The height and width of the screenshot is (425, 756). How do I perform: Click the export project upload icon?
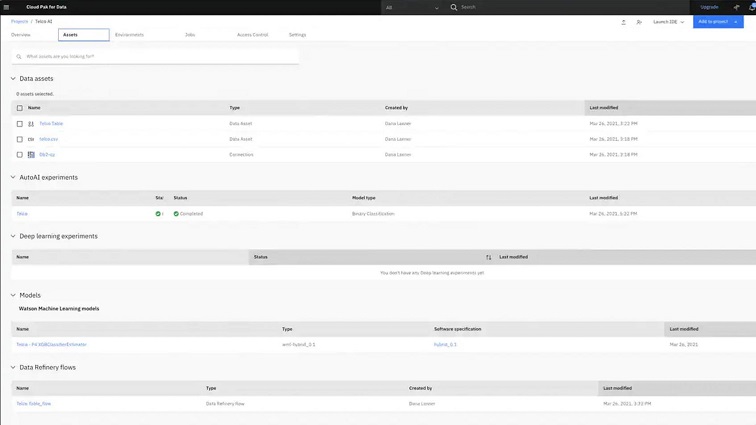tap(623, 22)
